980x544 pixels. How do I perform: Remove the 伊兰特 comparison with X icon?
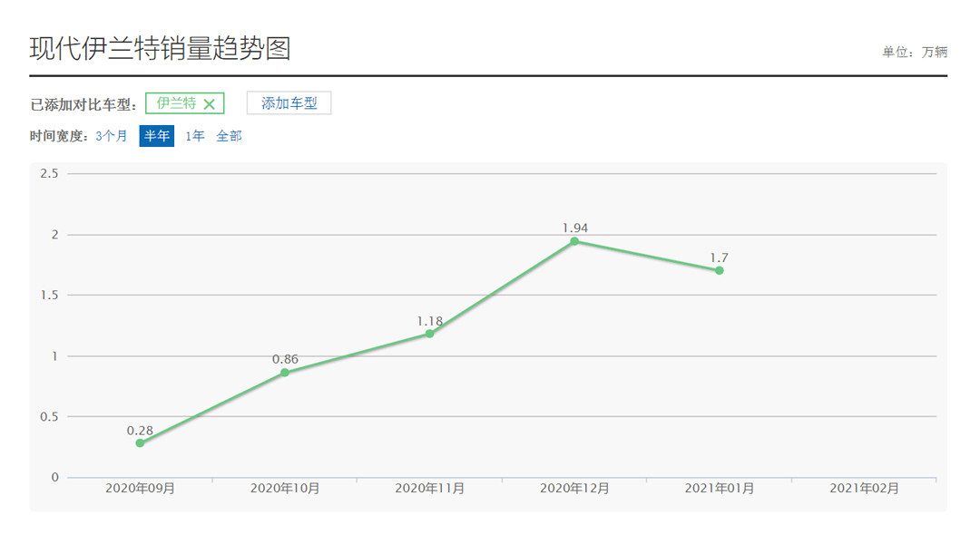coord(210,104)
